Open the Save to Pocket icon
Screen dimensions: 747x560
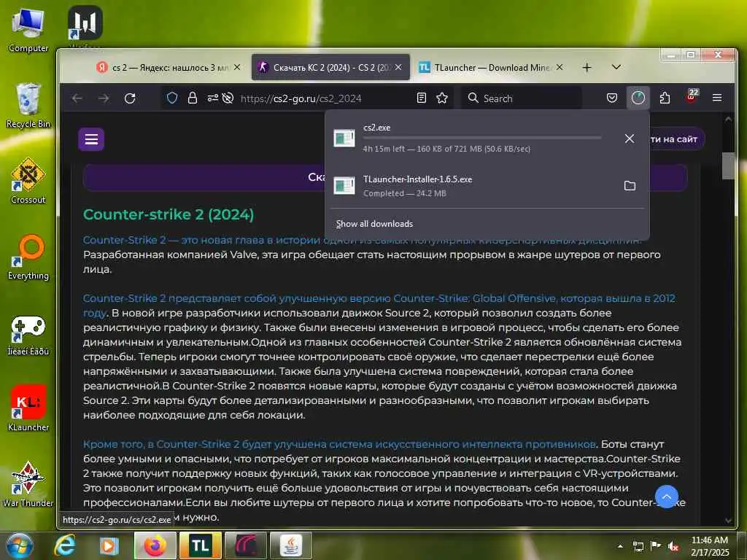tap(612, 98)
